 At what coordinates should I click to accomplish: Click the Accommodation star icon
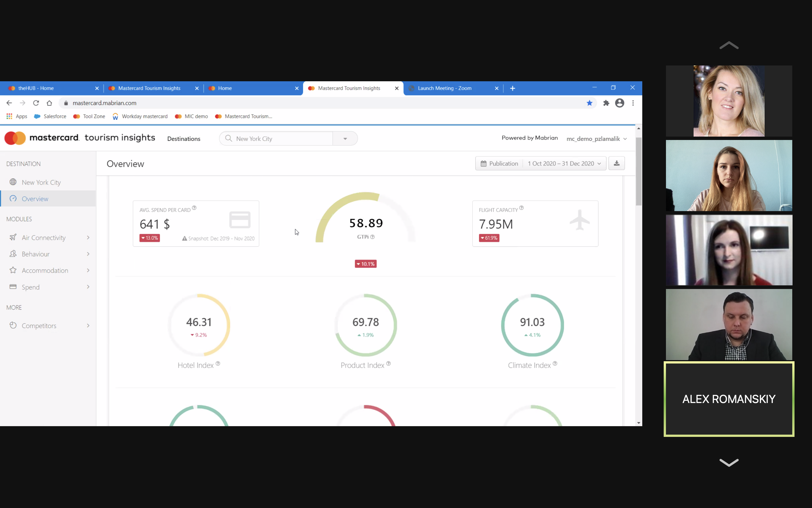[x=13, y=270]
